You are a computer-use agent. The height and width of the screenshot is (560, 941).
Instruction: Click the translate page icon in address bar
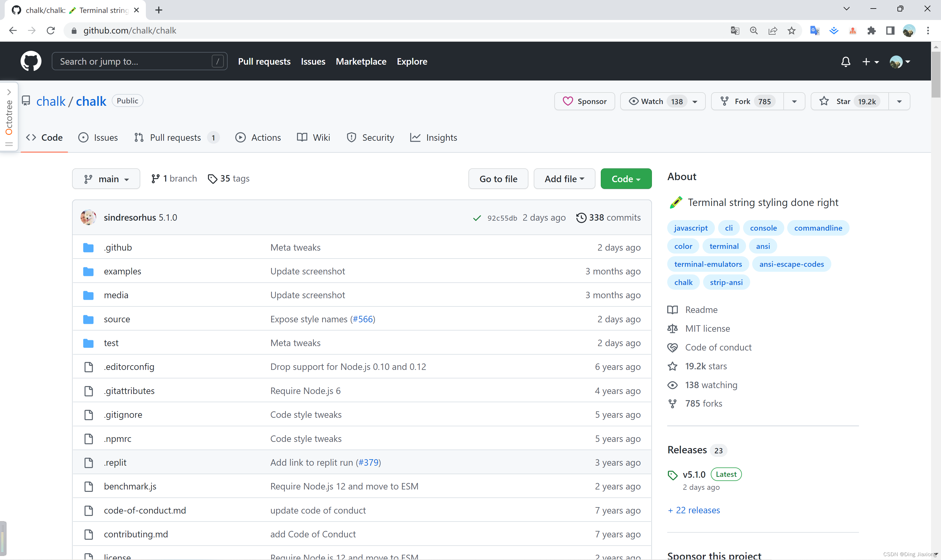(735, 31)
